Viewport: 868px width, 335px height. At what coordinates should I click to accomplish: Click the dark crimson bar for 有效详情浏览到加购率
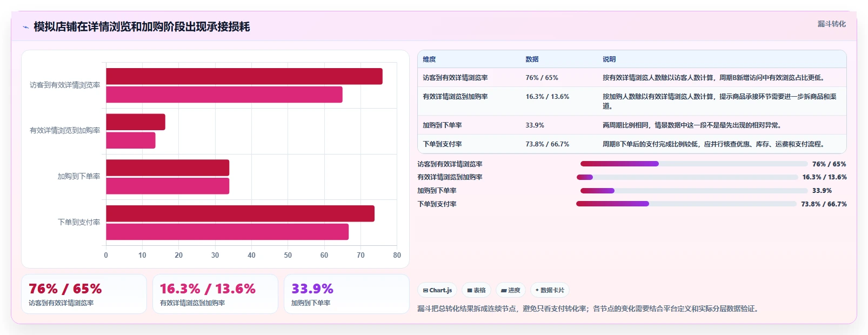click(x=136, y=122)
